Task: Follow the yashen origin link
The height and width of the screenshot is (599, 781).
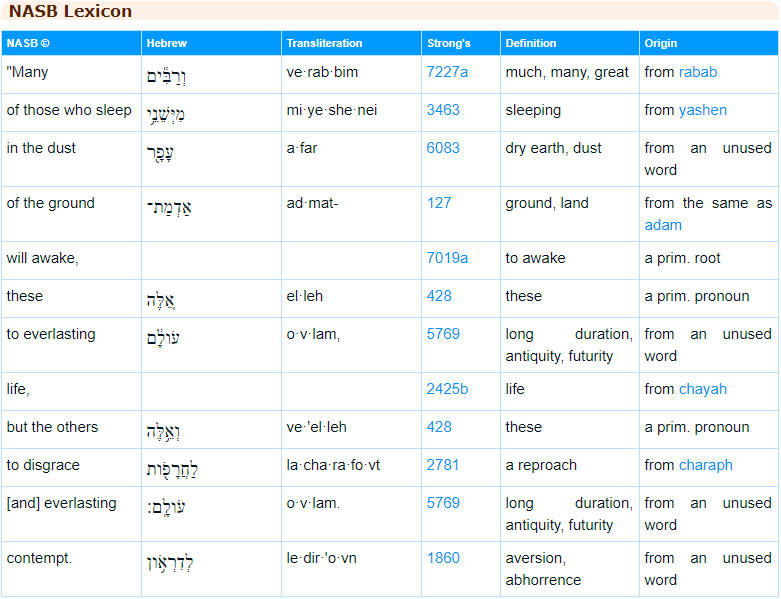Action: [x=703, y=110]
